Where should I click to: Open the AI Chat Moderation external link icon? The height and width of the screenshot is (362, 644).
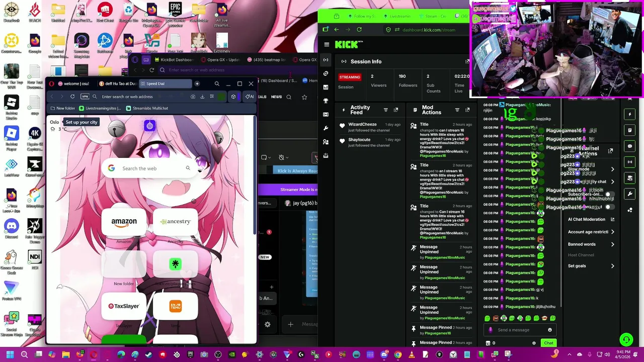point(612,219)
